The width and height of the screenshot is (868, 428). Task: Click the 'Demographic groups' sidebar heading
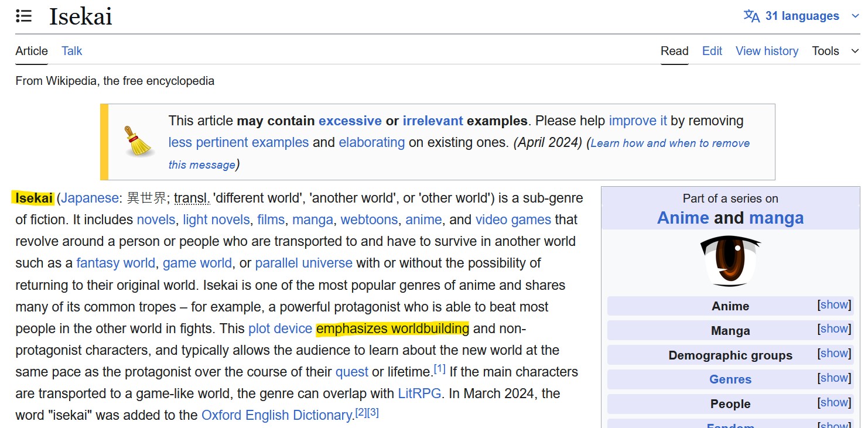pyautogui.click(x=730, y=355)
